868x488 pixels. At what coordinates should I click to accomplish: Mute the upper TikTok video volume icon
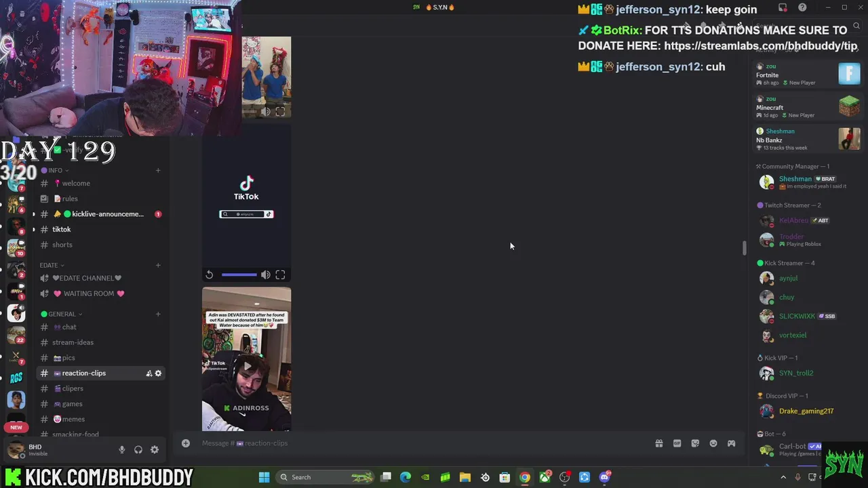265,274
